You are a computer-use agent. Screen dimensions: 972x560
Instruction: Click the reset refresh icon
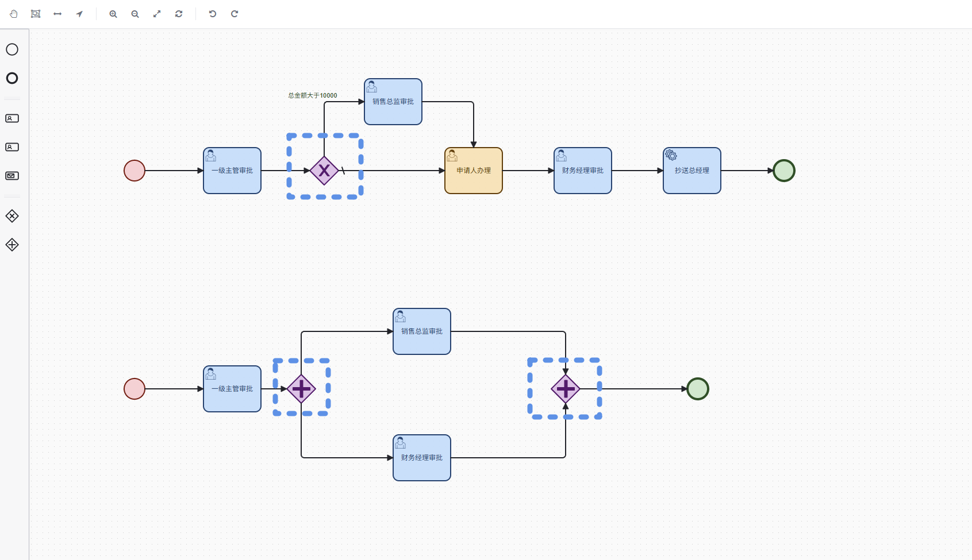pyautogui.click(x=179, y=14)
